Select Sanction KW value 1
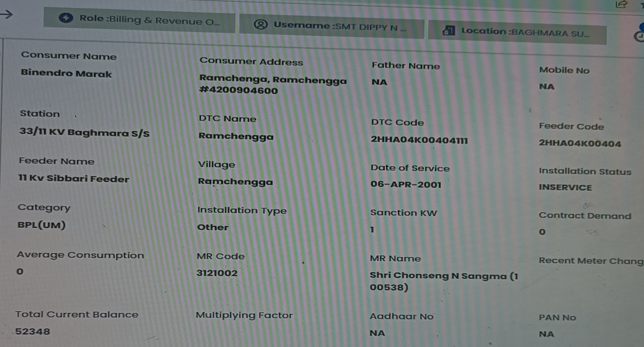This screenshot has height=347, width=644. pos(372,229)
